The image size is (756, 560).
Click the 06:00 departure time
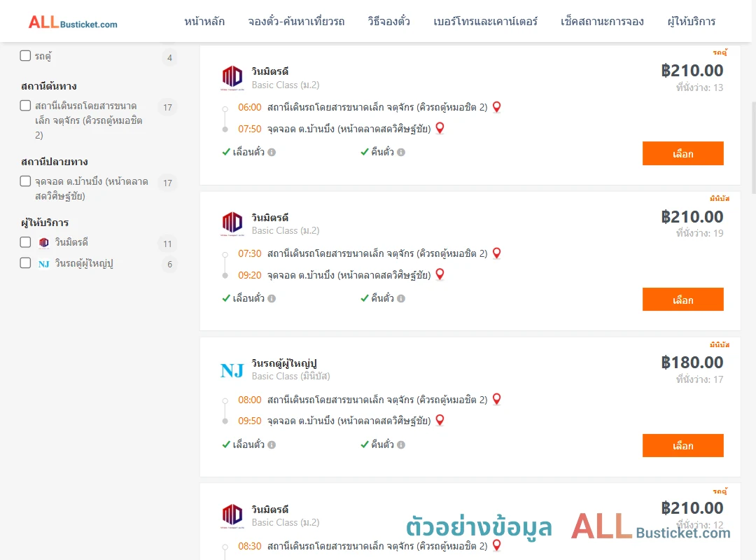tap(250, 107)
